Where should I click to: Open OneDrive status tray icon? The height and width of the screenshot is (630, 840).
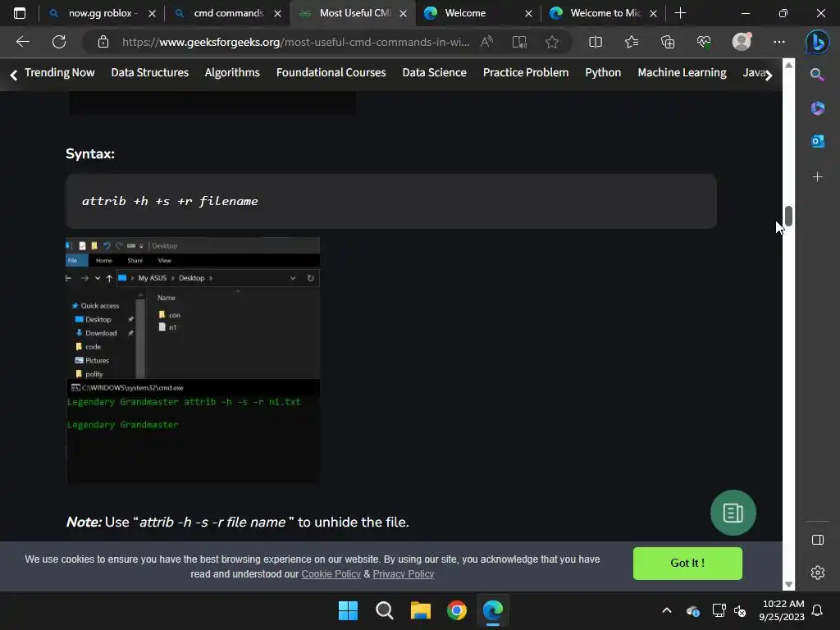click(692, 610)
